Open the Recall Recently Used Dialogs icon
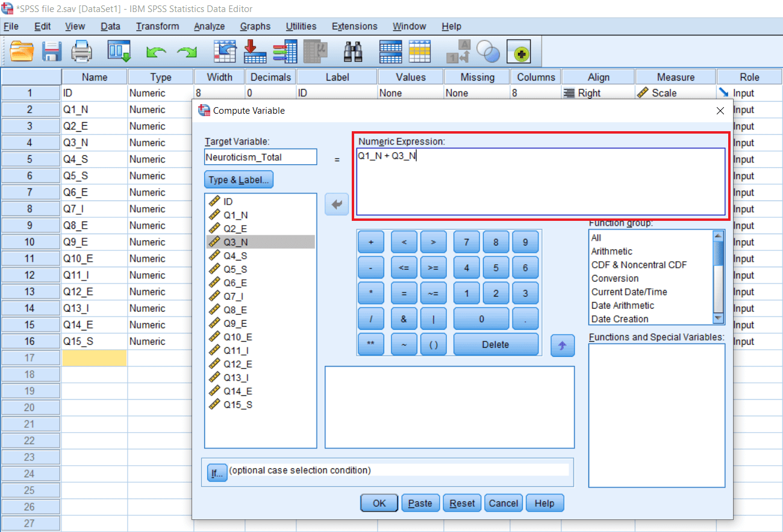The image size is (783, 532). 119,52
